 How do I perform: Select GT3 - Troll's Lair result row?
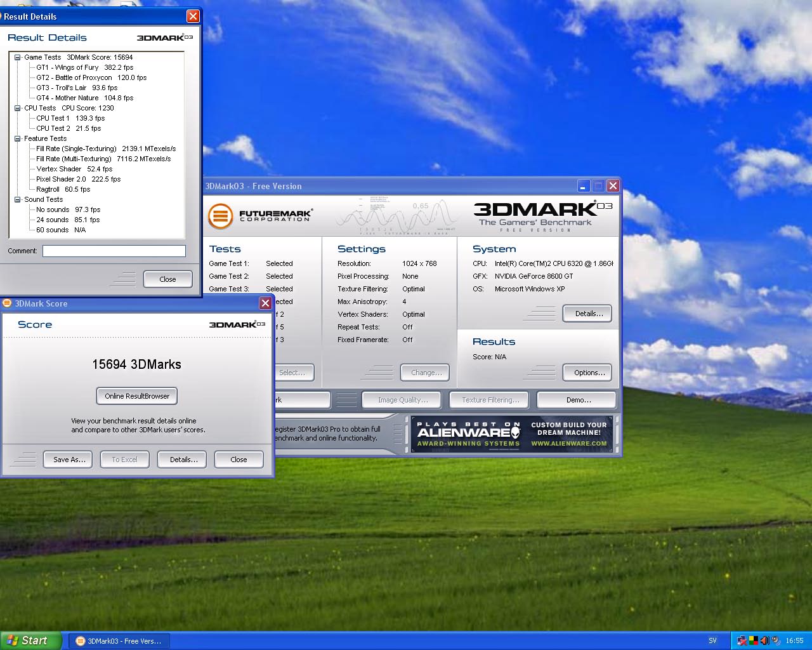tap(77, 88)
